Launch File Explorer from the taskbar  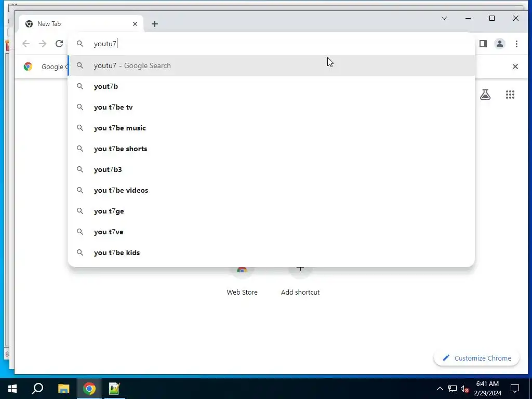point(63,389)
